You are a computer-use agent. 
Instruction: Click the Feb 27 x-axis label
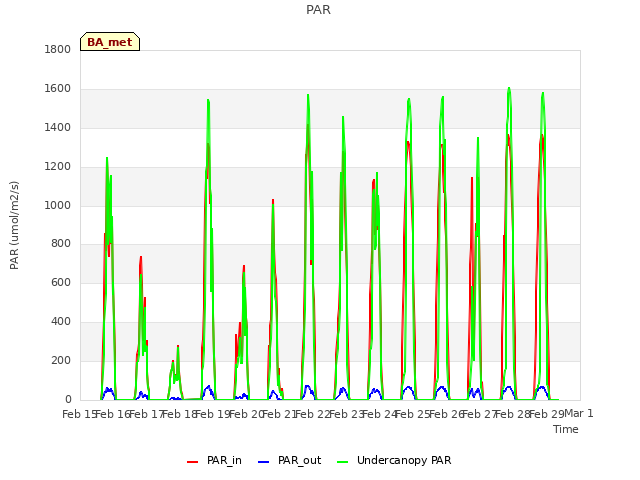click(480, 414)
